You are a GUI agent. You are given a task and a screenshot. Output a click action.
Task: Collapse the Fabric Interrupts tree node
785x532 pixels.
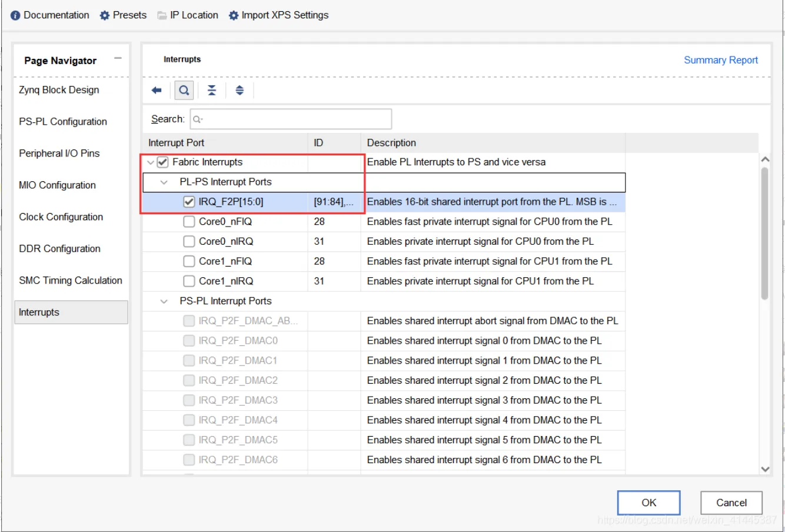coord(151,162)
